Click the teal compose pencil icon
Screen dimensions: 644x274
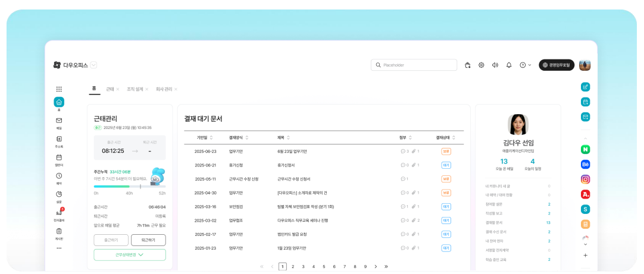pos(585,87)
